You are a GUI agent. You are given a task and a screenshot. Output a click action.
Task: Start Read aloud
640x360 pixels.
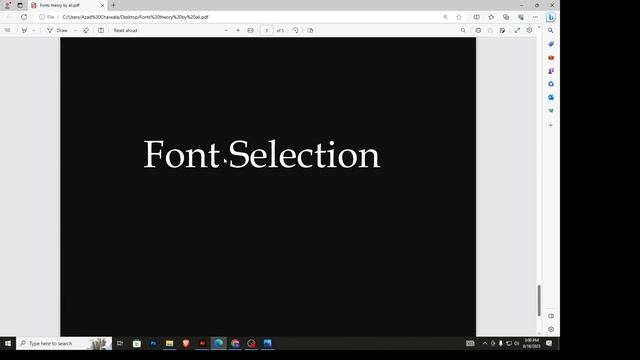[125, 30]
